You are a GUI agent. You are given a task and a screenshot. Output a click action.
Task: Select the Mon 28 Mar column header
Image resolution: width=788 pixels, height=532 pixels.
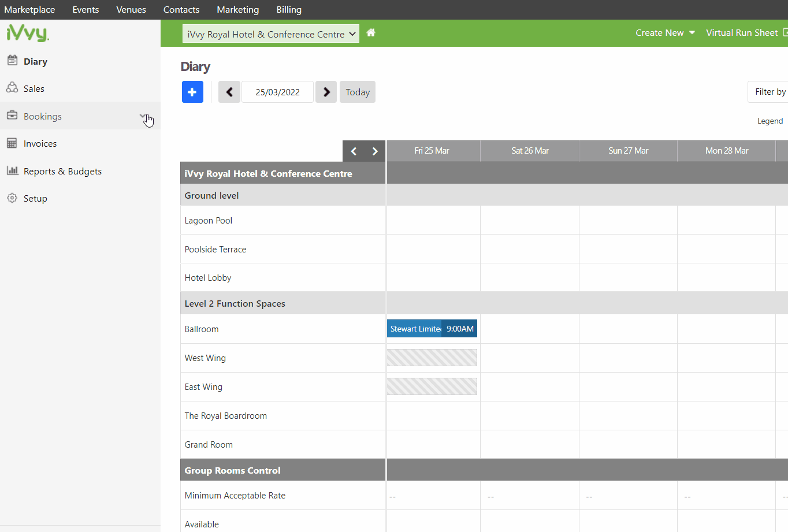click(x=726, y=151)
